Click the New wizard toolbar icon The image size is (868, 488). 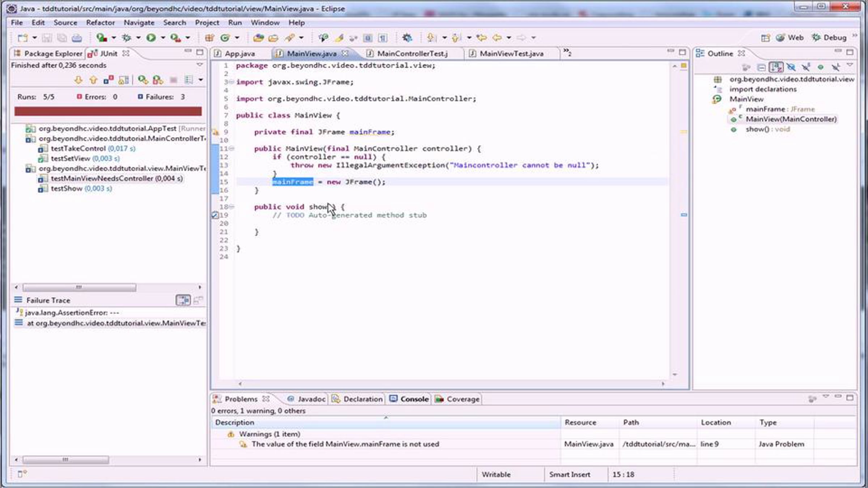tap(22, 38)
